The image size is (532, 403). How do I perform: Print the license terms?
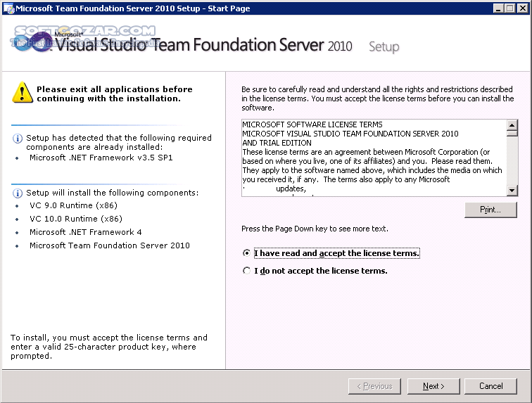coord(490,210)
